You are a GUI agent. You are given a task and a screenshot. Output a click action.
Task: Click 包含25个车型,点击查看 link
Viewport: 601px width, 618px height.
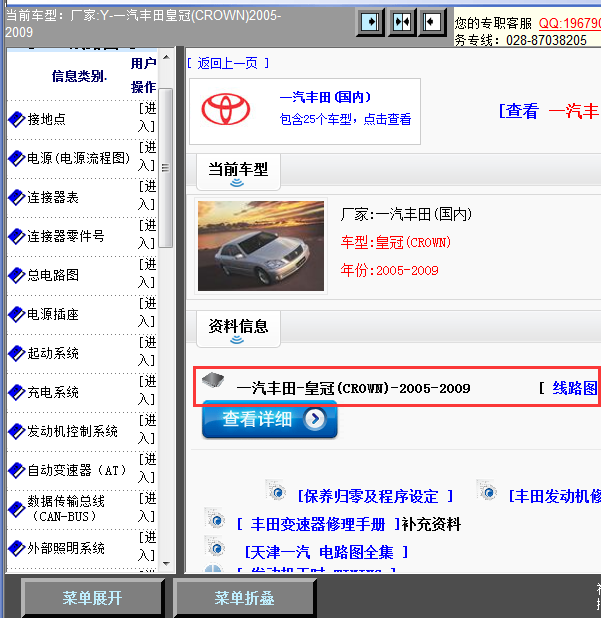click(x=345, y=119)
